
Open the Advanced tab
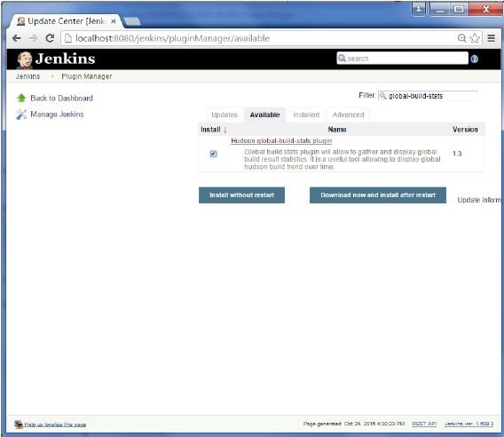tap(348, 115)
